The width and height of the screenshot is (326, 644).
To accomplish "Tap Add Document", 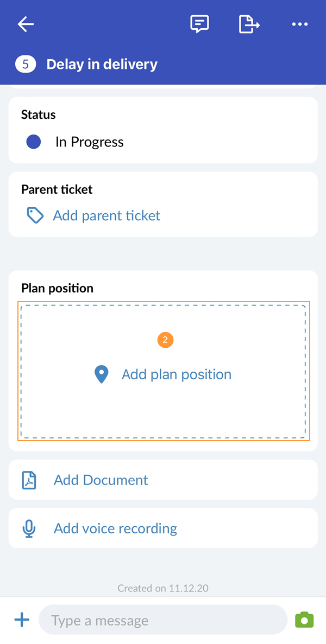I will click(101, 480).
